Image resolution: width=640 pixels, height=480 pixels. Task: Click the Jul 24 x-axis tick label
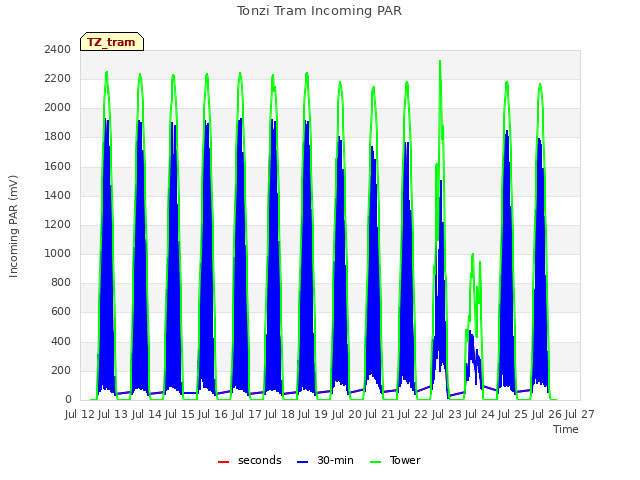tap(480, 414)
